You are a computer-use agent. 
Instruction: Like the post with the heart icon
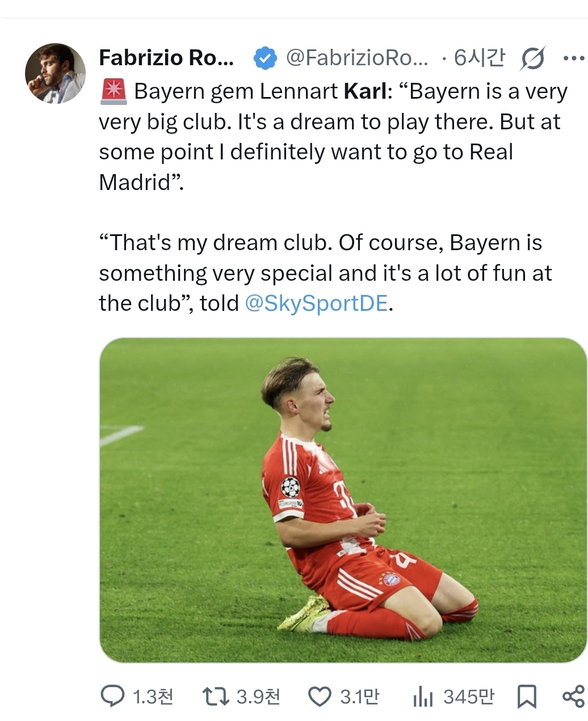click(x=319, y=696)
